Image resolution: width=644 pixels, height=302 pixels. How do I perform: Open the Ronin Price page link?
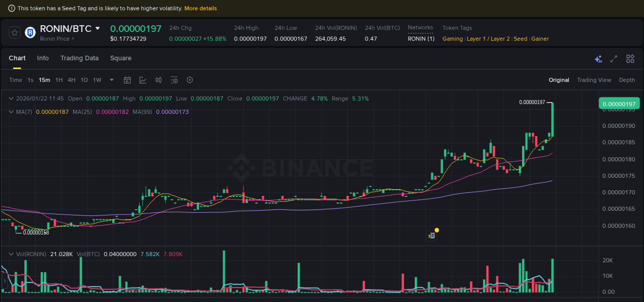[55, 39]
